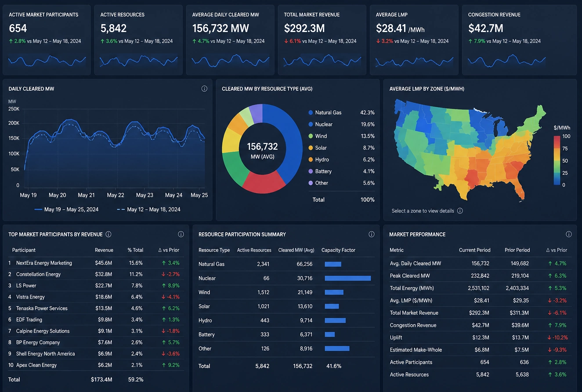Open the Market Performance info icon
The width and height of the screenshot is (582, 392).
click(x=569, y=234)
